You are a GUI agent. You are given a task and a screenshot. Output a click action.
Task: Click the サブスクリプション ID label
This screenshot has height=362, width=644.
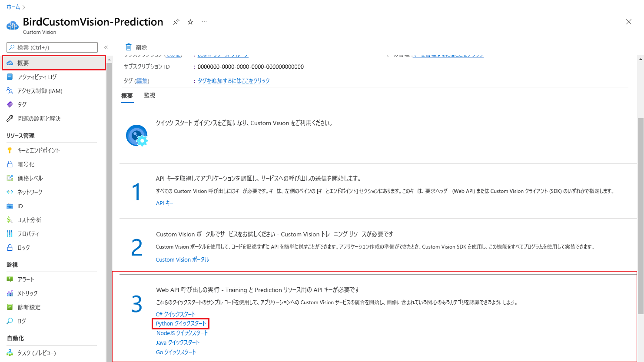tap(147, 67)
